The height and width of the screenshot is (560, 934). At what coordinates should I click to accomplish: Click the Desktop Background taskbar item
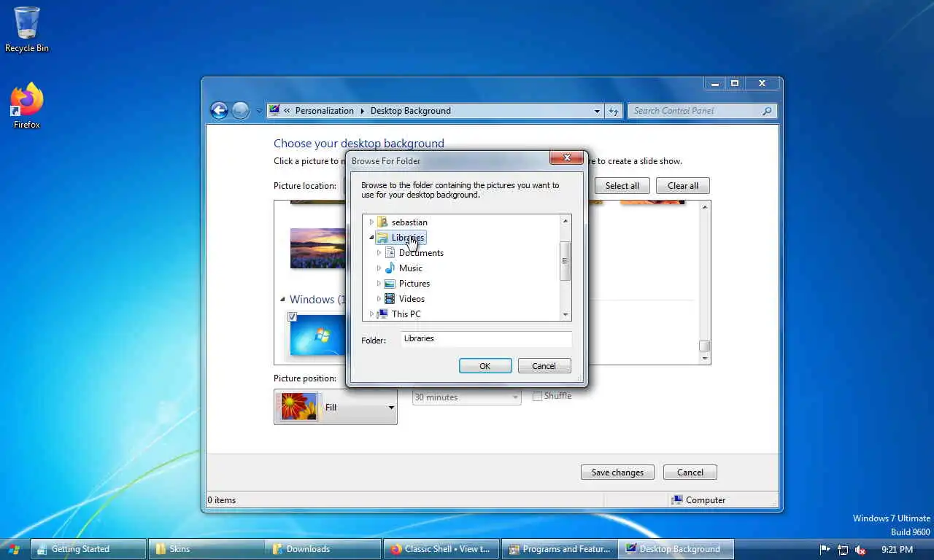coord(676,549)
